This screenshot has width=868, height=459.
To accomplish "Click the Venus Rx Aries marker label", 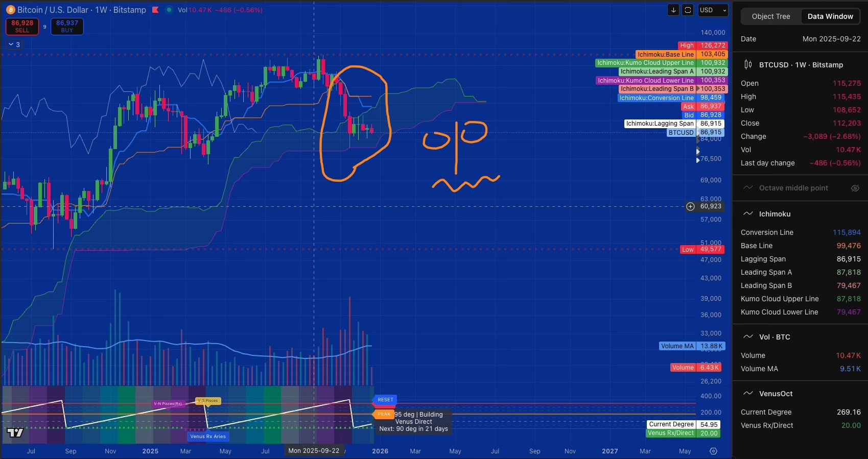I will [208, 437].
